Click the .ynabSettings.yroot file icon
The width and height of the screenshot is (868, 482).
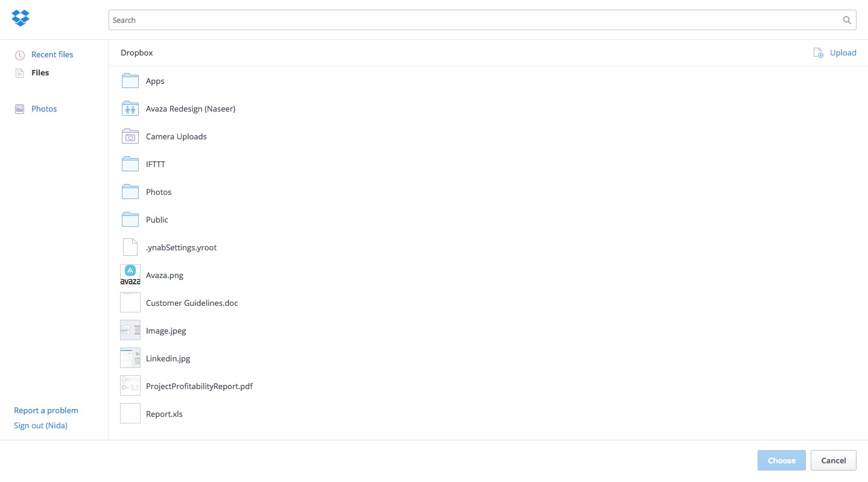point(130,247)
